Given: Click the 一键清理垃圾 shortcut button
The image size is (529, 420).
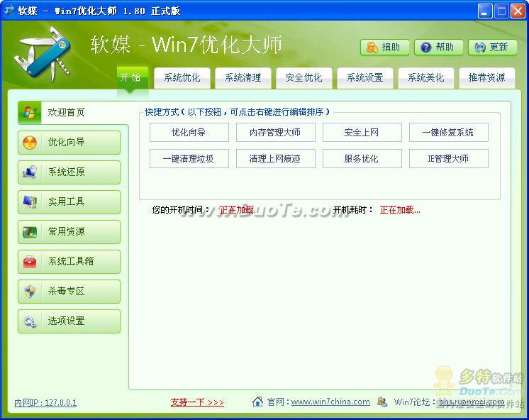Looking at the screenshot, I should pos(189,159).
